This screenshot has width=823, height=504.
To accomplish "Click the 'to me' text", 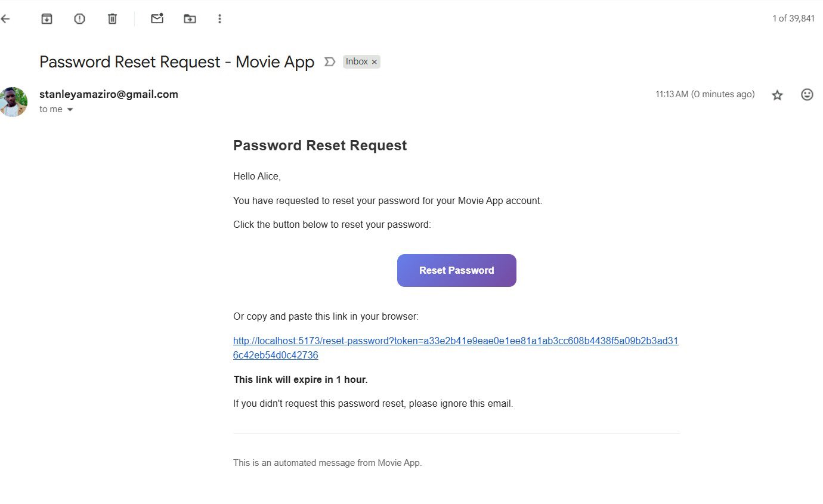I will [x=51, y=109].
